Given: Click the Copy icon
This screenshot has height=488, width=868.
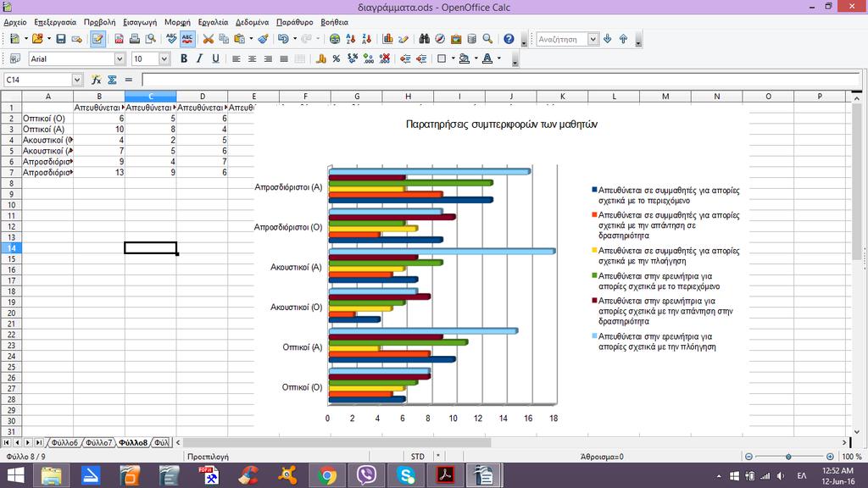Looking at the screenshot, I should (224, 39).
